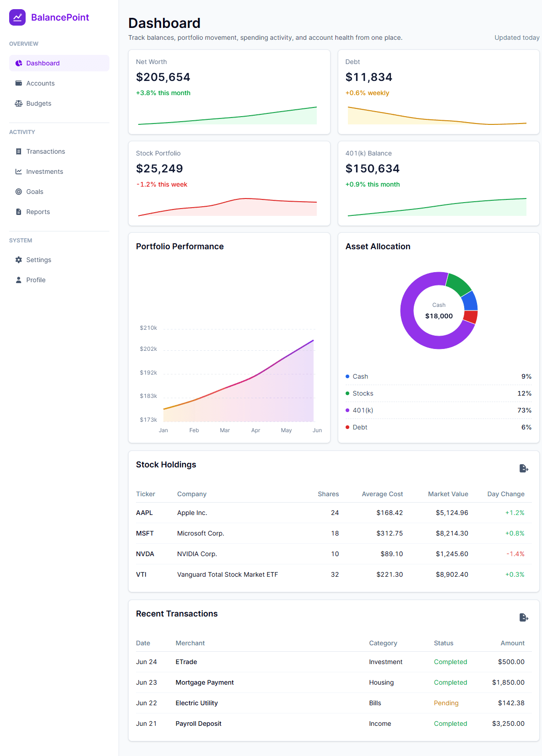Click the Budgets scale icon
The width and height of the screenshot is (542, 756).
[x=19, y=103]
